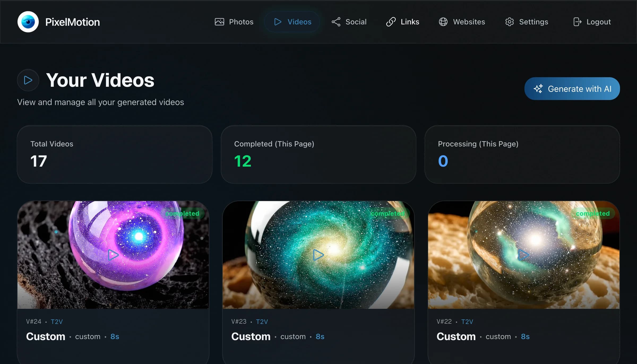
Task: Play video V#24 with purple galaxy orb
Action: 113,255
